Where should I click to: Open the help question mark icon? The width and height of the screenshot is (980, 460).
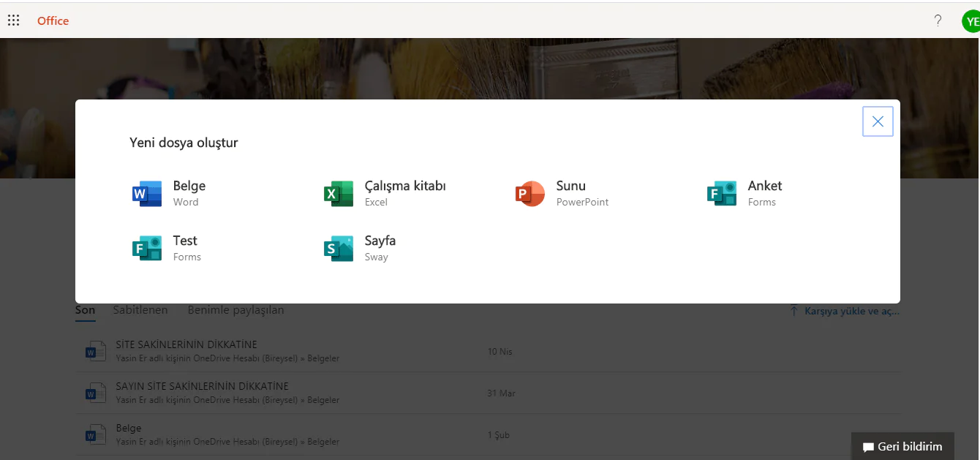click(938, 20)
